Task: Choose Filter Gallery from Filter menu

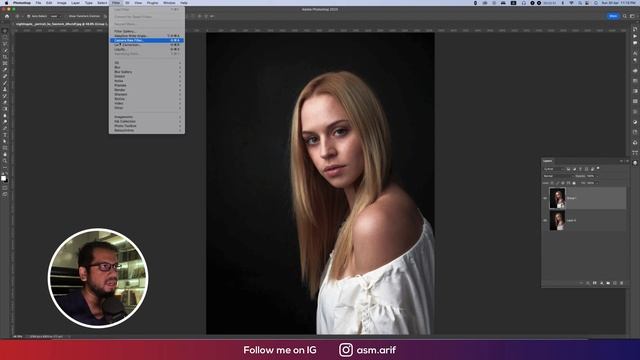Action: (x=147, y=31)
